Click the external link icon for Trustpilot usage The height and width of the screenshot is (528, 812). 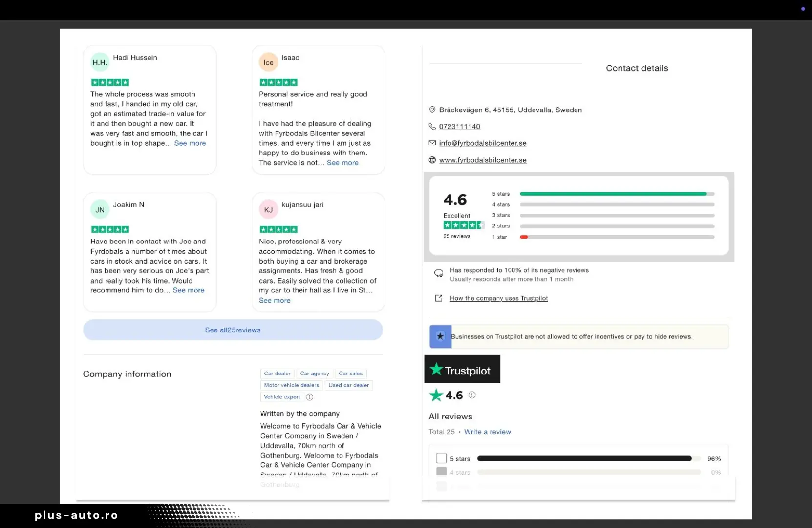439,298
